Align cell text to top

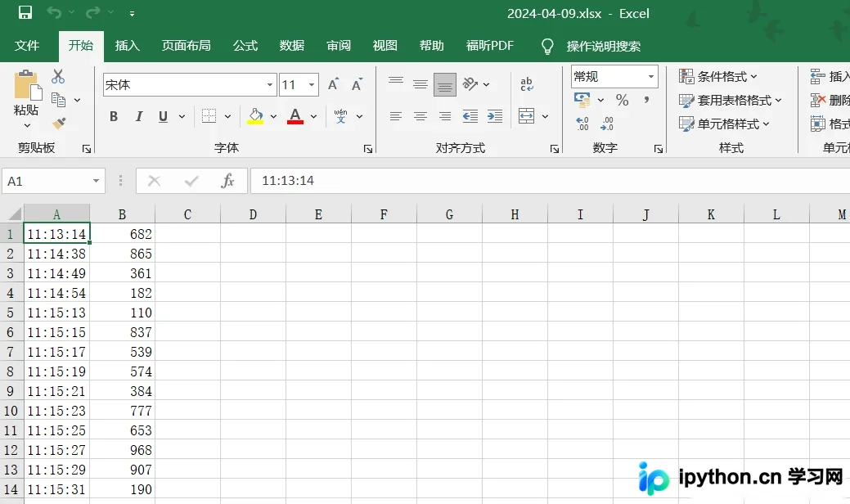coord(396,81)
